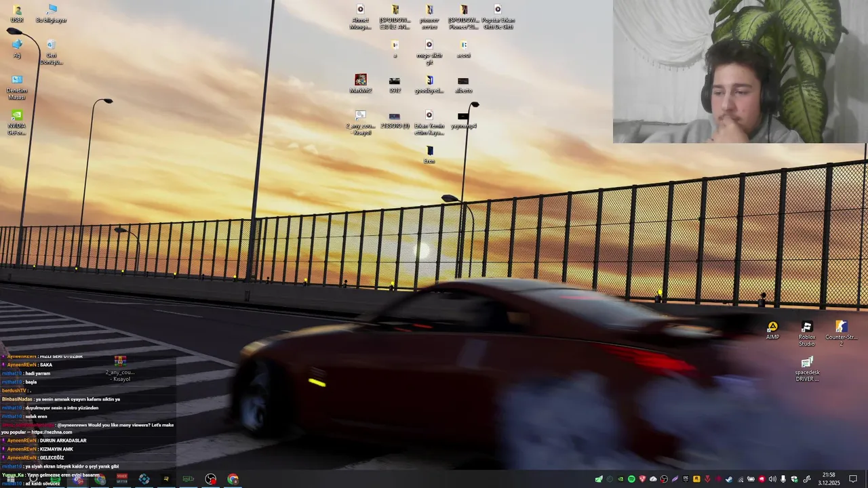Select the pioneer series folder icon

(429, 17)
